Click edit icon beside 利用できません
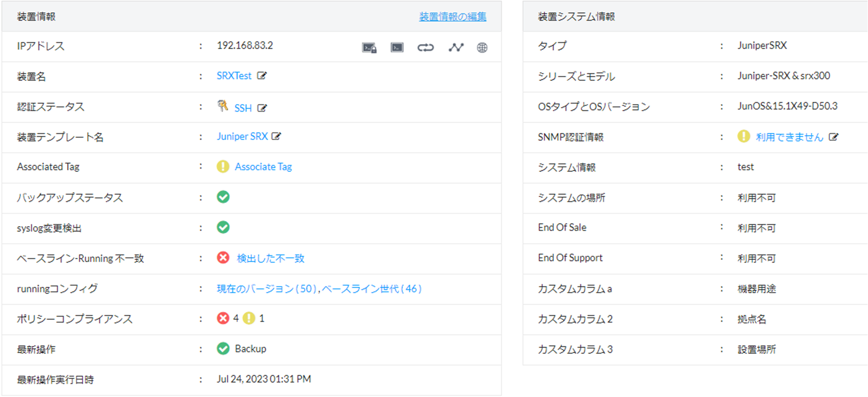The height and width of the screenshot is (397, 868). [833, 137]
